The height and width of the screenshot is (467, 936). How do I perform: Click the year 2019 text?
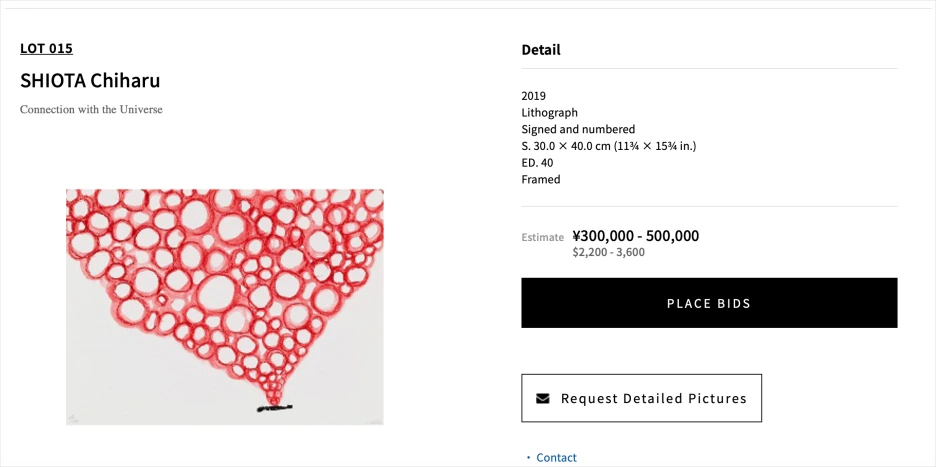[534, 96]
